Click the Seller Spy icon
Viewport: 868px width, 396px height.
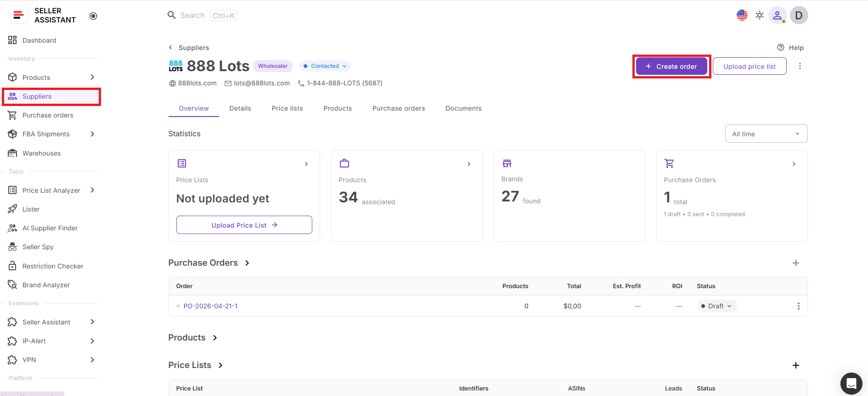[x=12, y=247]
